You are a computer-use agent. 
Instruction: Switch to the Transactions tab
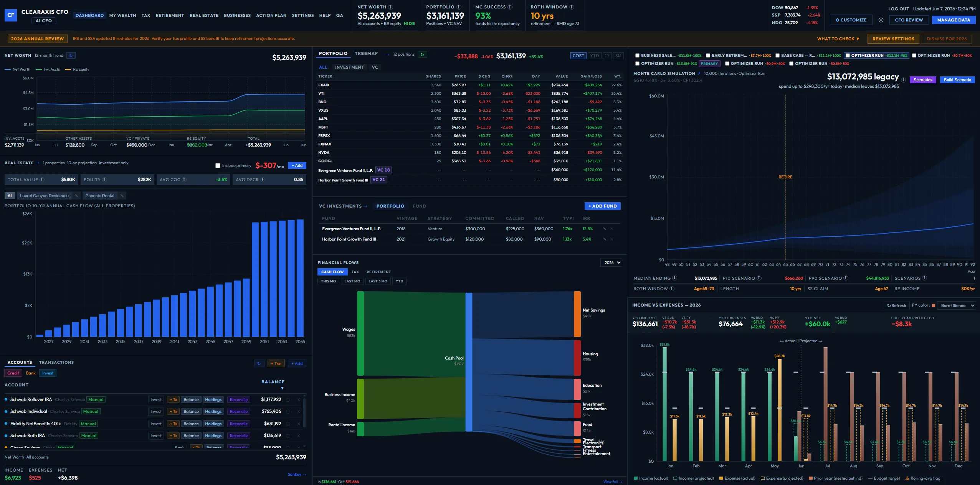[56, 363]
